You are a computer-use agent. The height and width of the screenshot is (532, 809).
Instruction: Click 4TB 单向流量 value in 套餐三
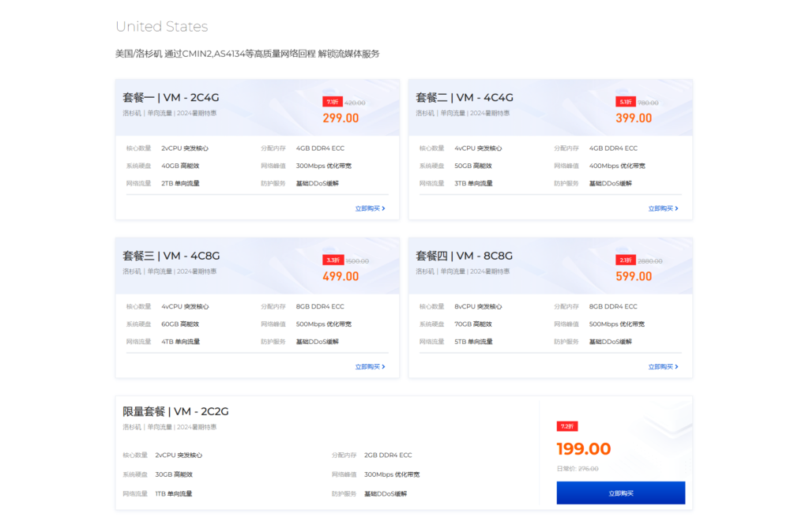(180, 342)
